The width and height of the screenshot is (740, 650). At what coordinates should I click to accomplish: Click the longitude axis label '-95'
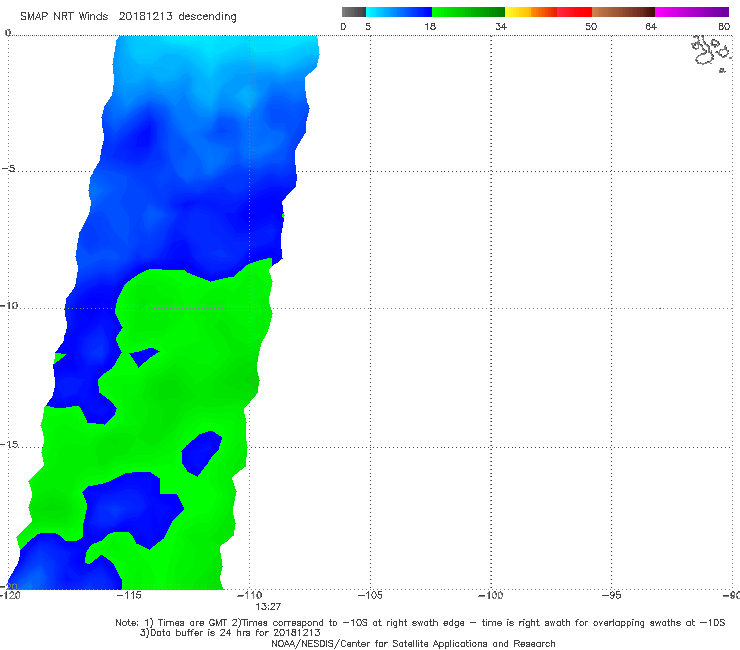pyautogui.click(x=611, y=595)
